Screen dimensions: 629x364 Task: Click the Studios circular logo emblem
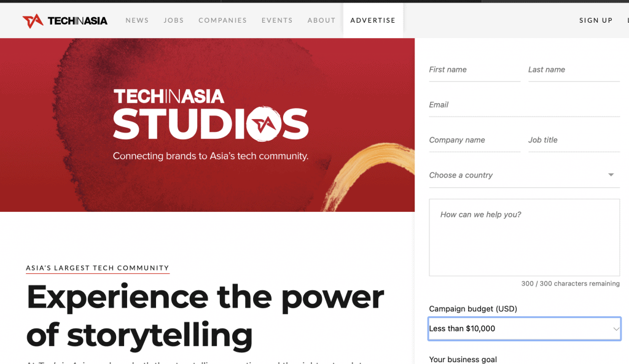(264, 124)
